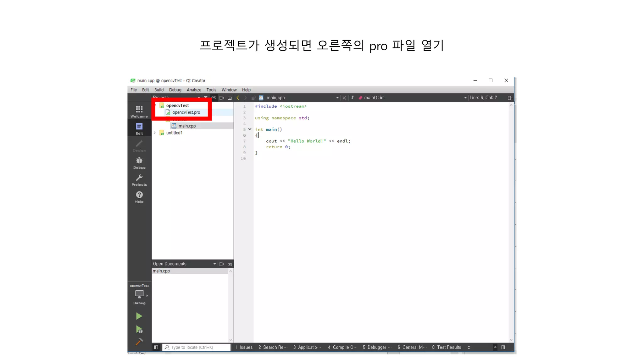Select the opencvTest project node
Image resolution: width=644 pixels, height=362 pixels.
pyautogui.click(x=178, y=106)
